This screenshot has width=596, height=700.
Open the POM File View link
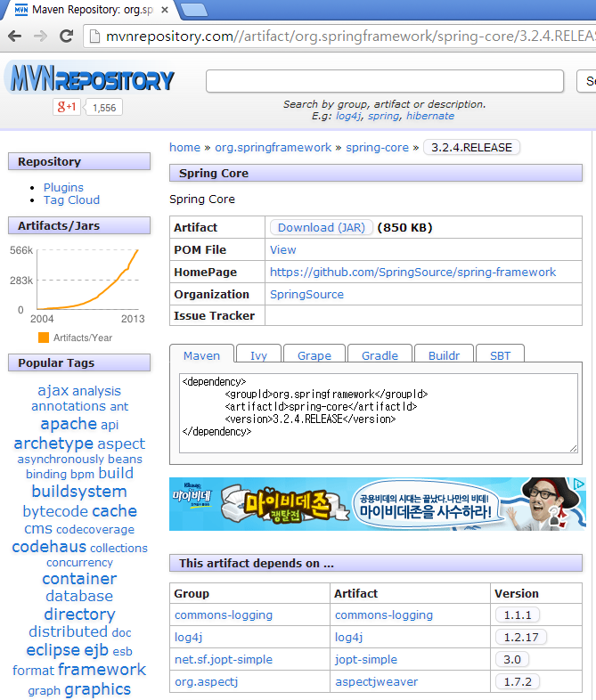point(282,249)
